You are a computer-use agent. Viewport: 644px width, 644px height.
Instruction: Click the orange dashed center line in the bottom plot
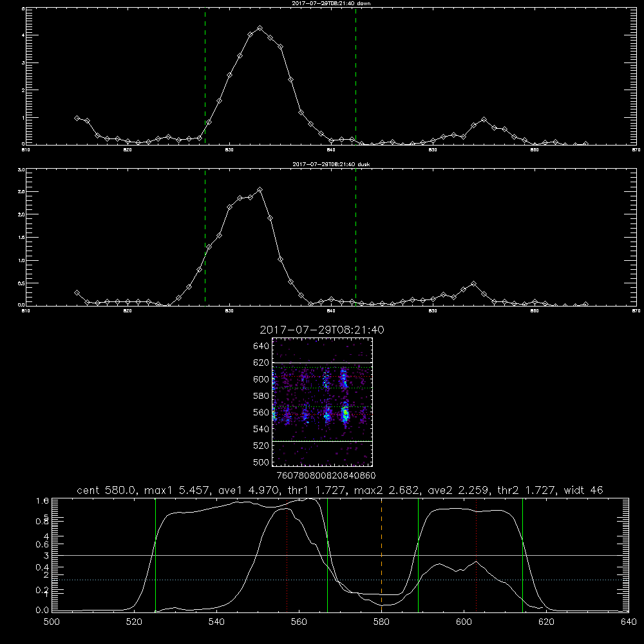tap(381, 554)
